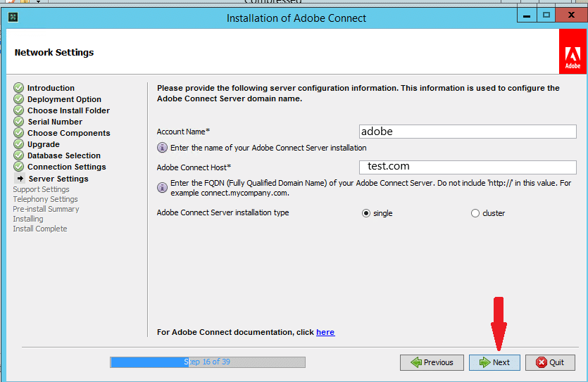Select the cluster installation type
This screenshot has width=588, height=382.
tap(475, 213)
